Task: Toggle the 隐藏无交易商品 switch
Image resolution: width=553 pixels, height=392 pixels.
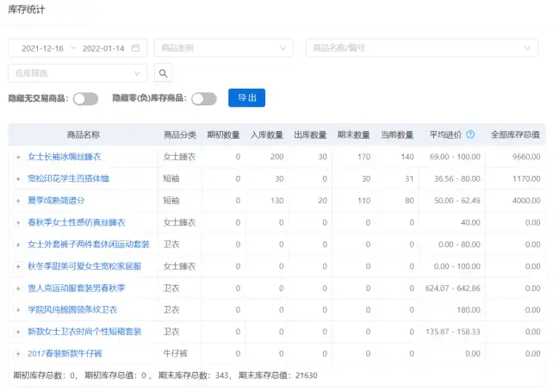Action: (x=85, y=98)
